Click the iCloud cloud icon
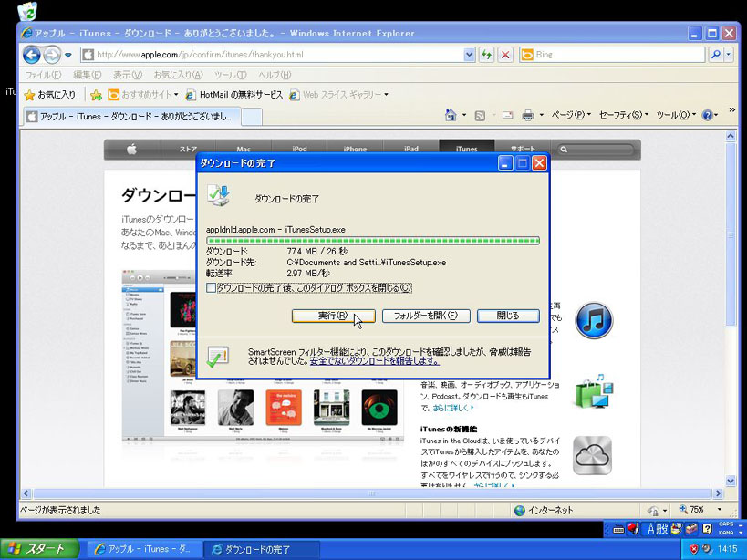The width and height of the screenshot is (747, 560). tap(592, 456)
